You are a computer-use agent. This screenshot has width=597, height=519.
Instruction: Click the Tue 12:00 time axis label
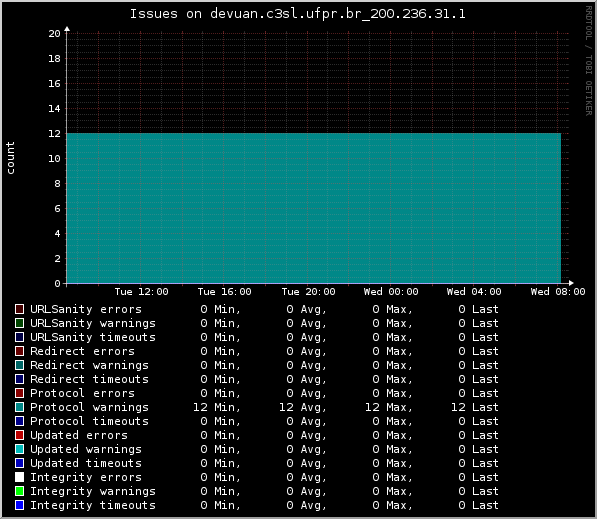(x=141, y=292)
